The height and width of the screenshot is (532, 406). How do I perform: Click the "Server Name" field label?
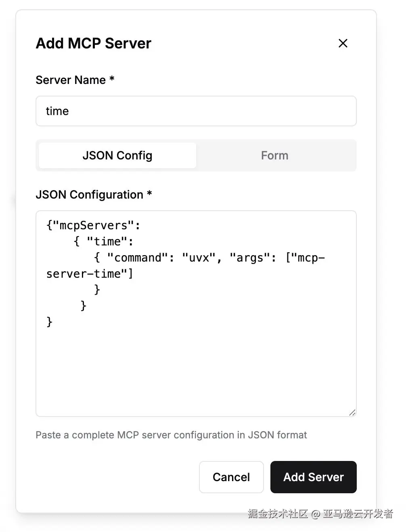[x=71, y=80]
